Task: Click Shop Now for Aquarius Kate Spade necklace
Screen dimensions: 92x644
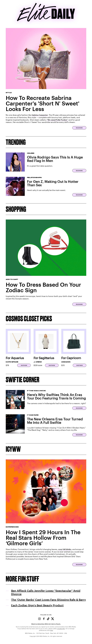Action: (x=24, y=365)
